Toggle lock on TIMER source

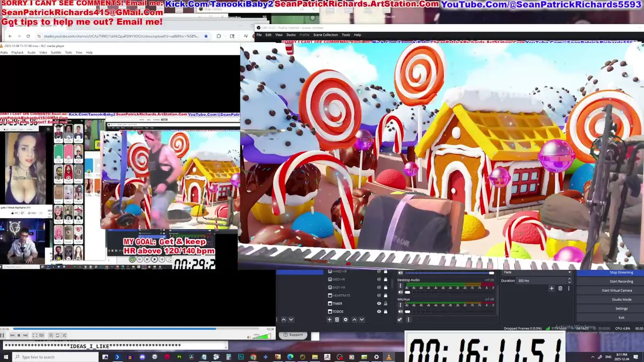(386, 303)
